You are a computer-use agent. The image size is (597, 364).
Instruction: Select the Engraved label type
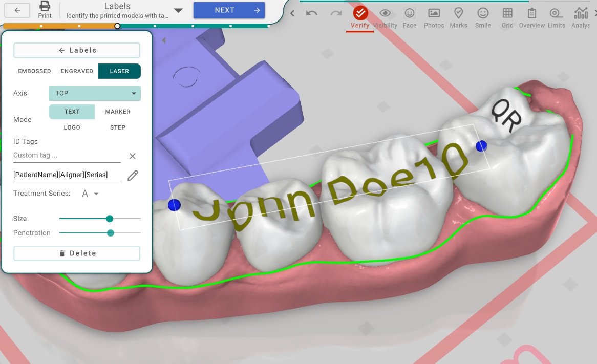click(x=77, y=71)
